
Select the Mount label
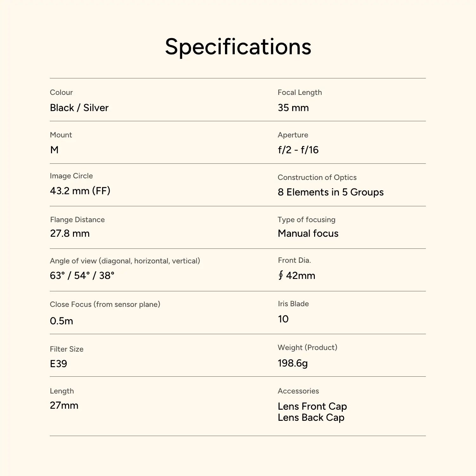point(61,135)
